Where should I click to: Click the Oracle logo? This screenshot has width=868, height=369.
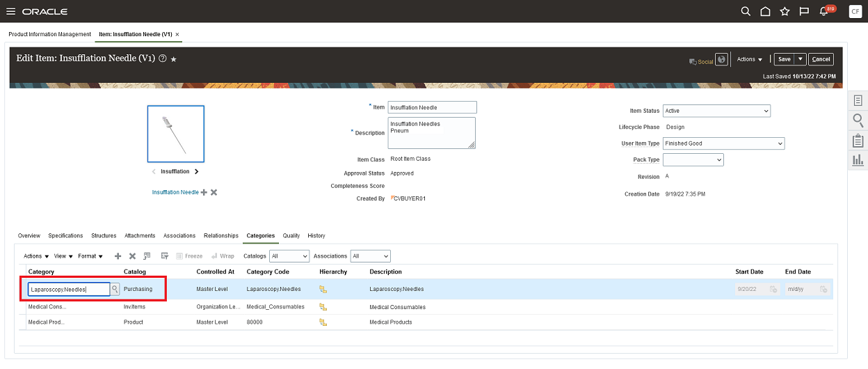(45, 12)
